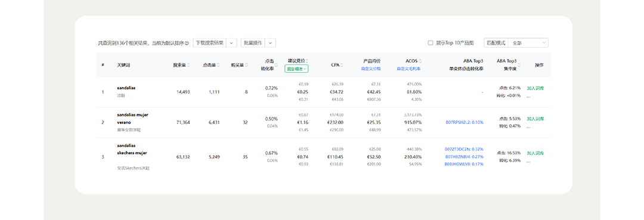Expand the 批量操作 arrow menu

(x=270, y=43)
